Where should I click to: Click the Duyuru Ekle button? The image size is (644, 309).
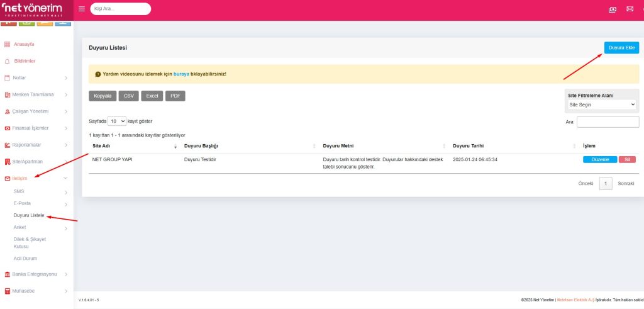click(621, 48)
